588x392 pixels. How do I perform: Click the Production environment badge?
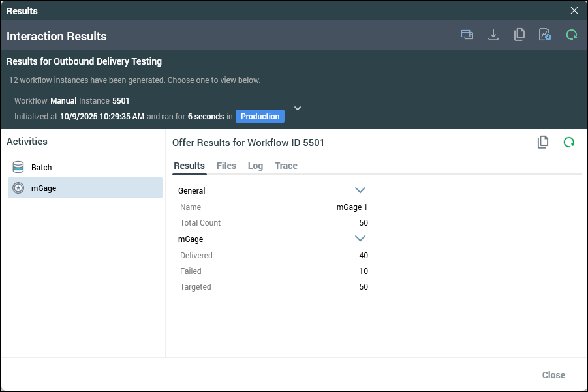(260, 117)
